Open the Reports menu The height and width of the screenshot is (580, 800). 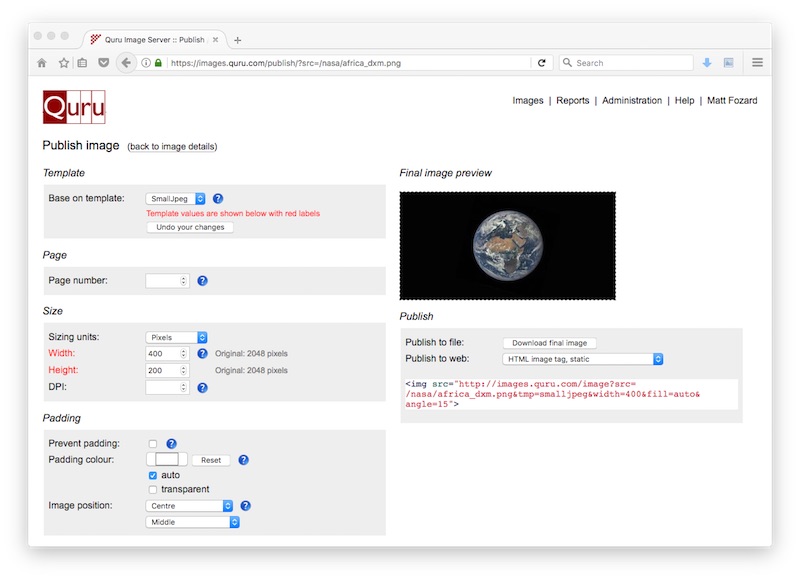tap(572, 100)
